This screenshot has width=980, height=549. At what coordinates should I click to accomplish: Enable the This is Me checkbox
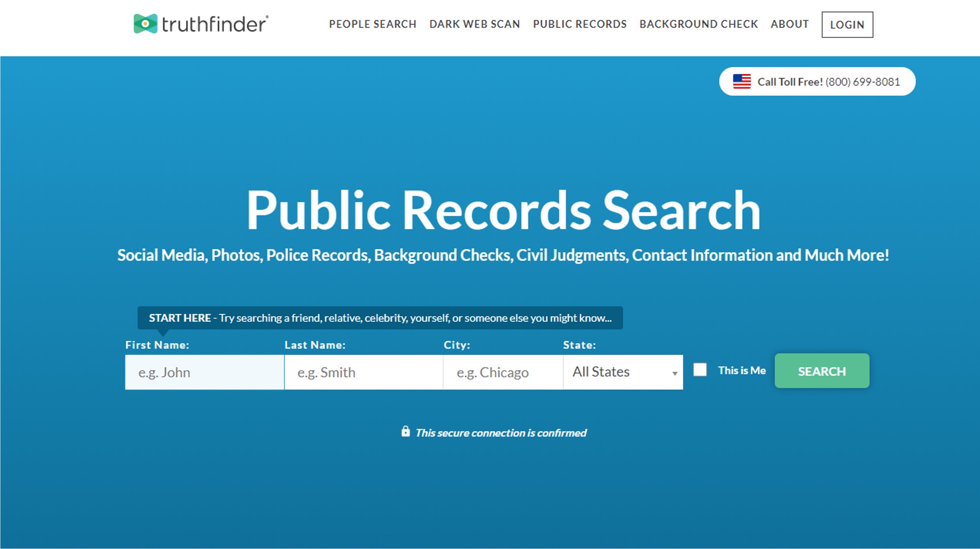click(x=700, y=370)
